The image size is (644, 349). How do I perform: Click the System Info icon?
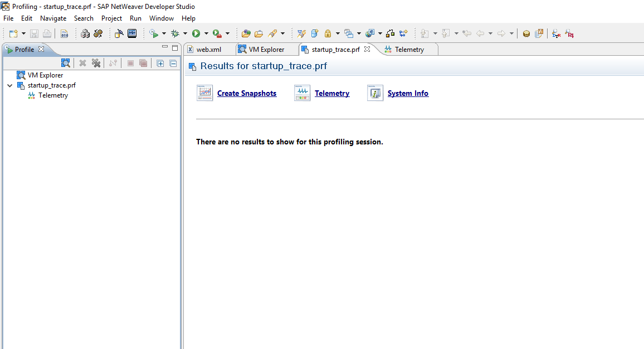click(375, 93)
